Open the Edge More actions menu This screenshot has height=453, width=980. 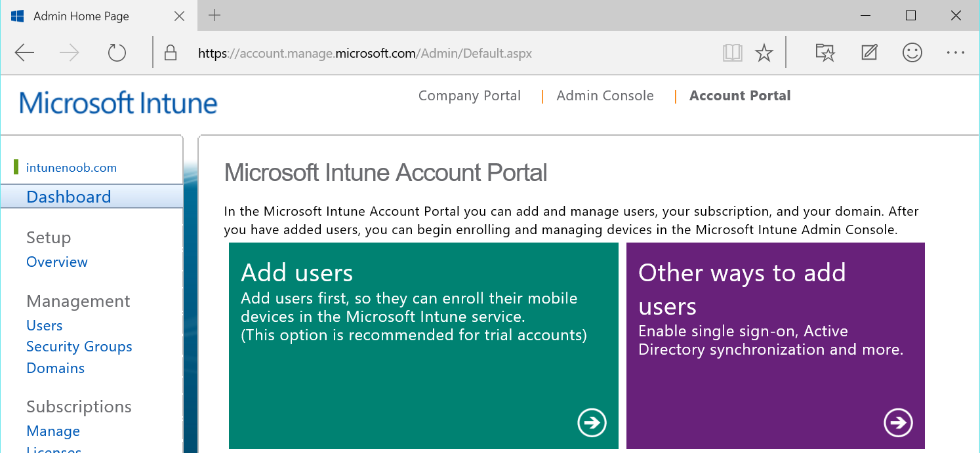956,52
